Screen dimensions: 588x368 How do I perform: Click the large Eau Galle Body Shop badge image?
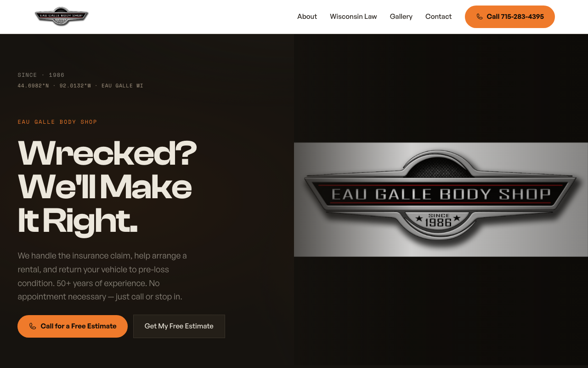pos(441,199)
